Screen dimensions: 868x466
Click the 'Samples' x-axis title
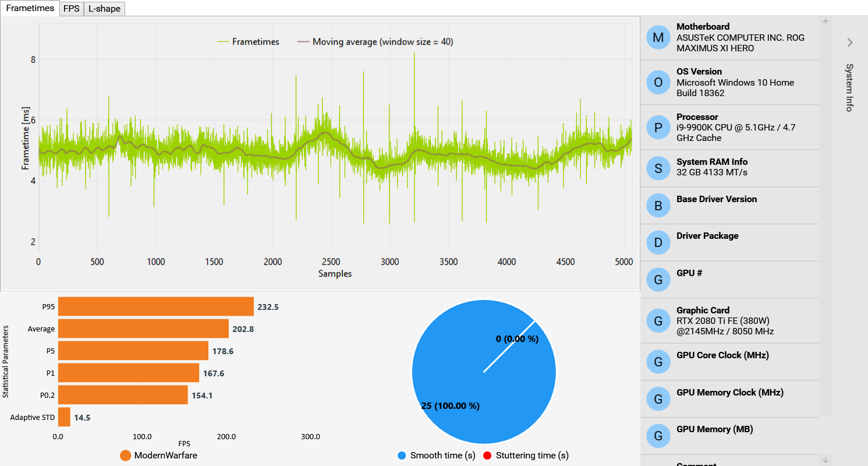pyautogui.click(x=335, y=274)
